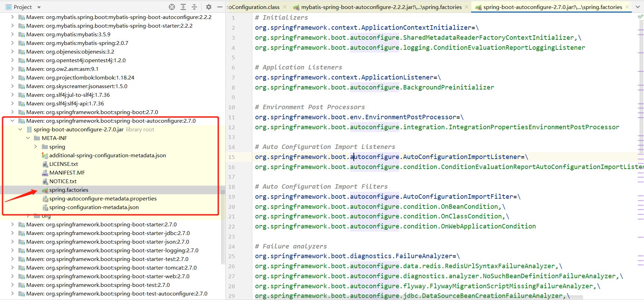Click the MANIFEST.MF file icon
This screenshot has width=644, height=300.
point(45,173)
